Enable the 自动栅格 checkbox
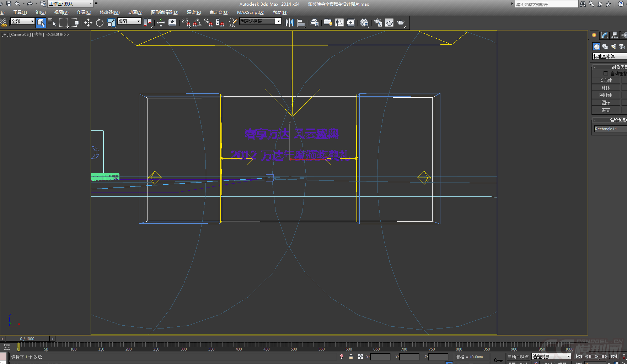The width and height of the screenshot is (627, 364). 606,74
